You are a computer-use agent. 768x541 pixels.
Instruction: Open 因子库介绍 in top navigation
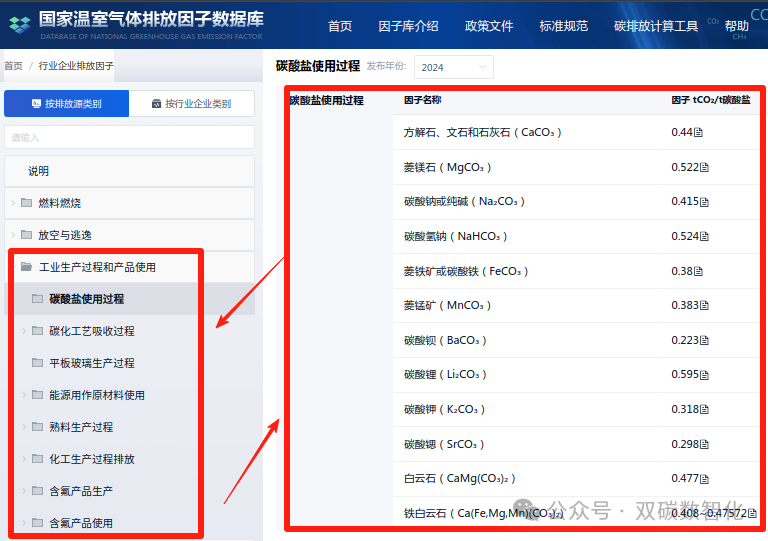(408, 26)
